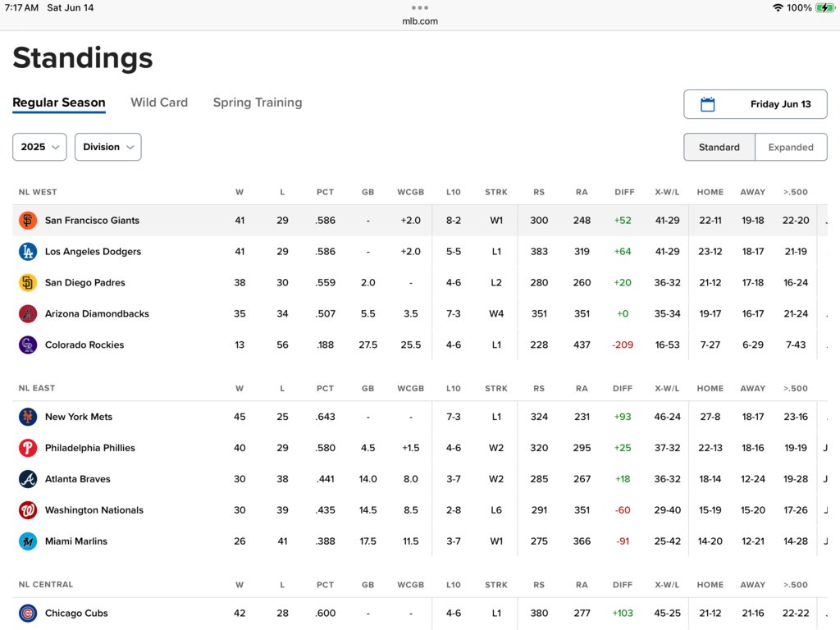Open San Diego Padres team link

click(x=85, y=282)
